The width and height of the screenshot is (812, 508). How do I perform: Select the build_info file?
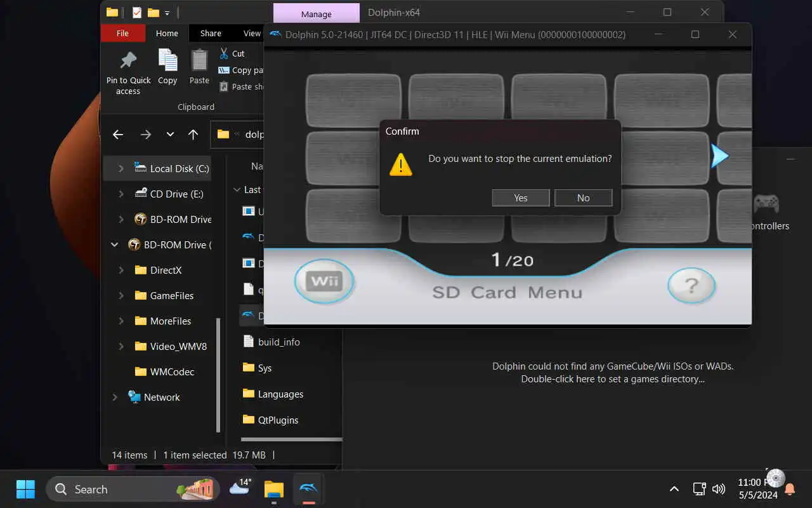tap(272, 342)
